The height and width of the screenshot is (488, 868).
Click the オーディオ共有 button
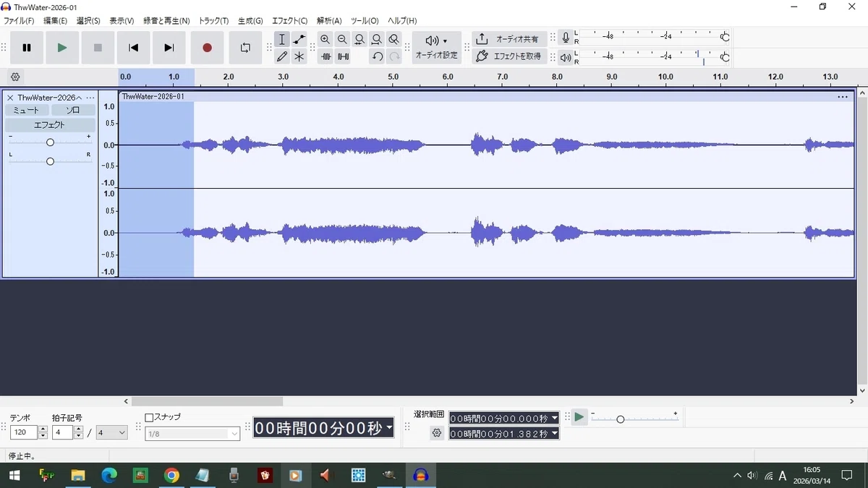point(509,39)
